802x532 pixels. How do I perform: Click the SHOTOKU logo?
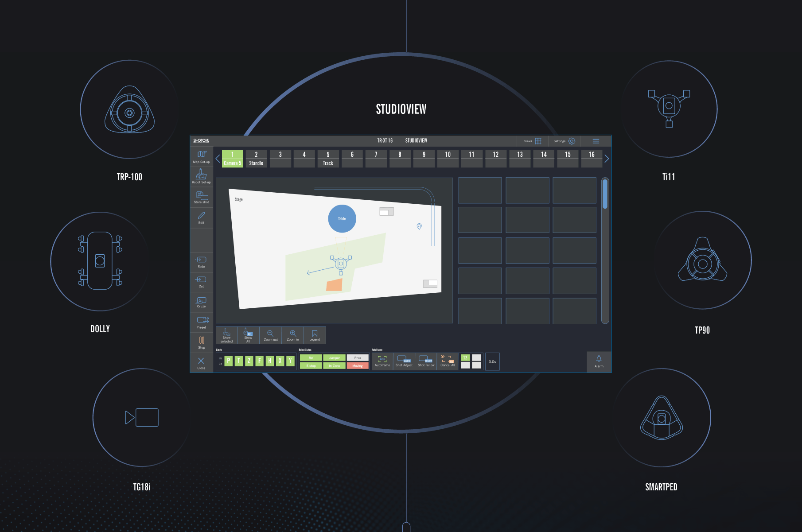pos(201,141)
